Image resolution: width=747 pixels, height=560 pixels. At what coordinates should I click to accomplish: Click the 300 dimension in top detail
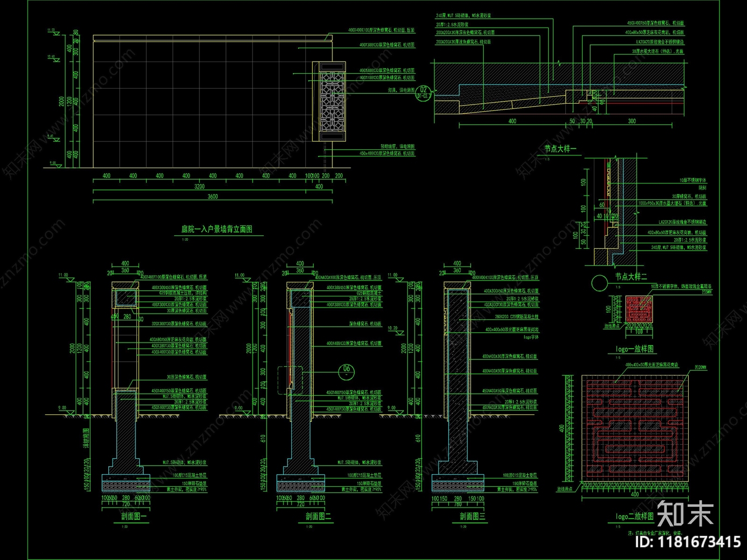pos(632,121)
